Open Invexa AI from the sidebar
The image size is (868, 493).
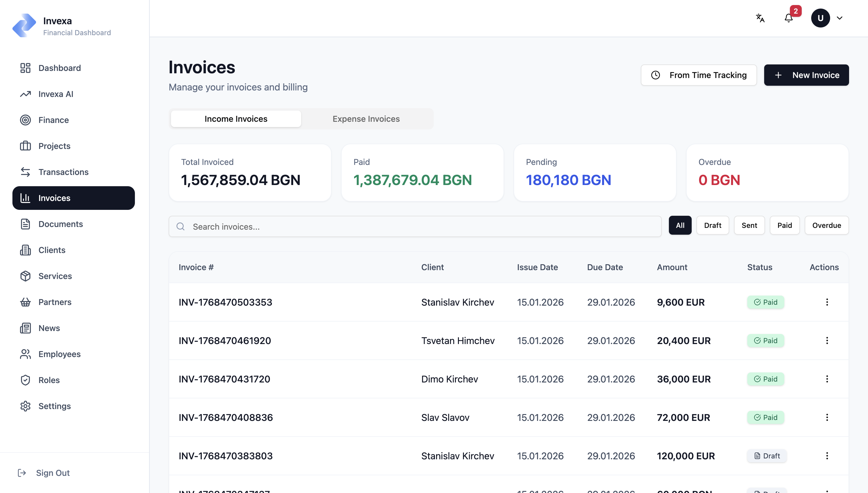[56, 94]
